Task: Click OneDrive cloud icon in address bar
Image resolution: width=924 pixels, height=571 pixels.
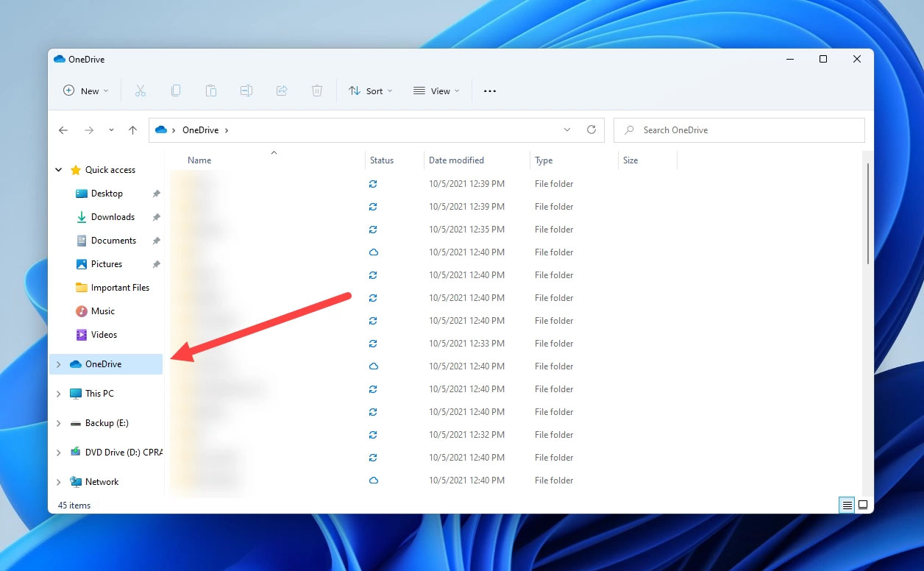Action: pos(161,130)
